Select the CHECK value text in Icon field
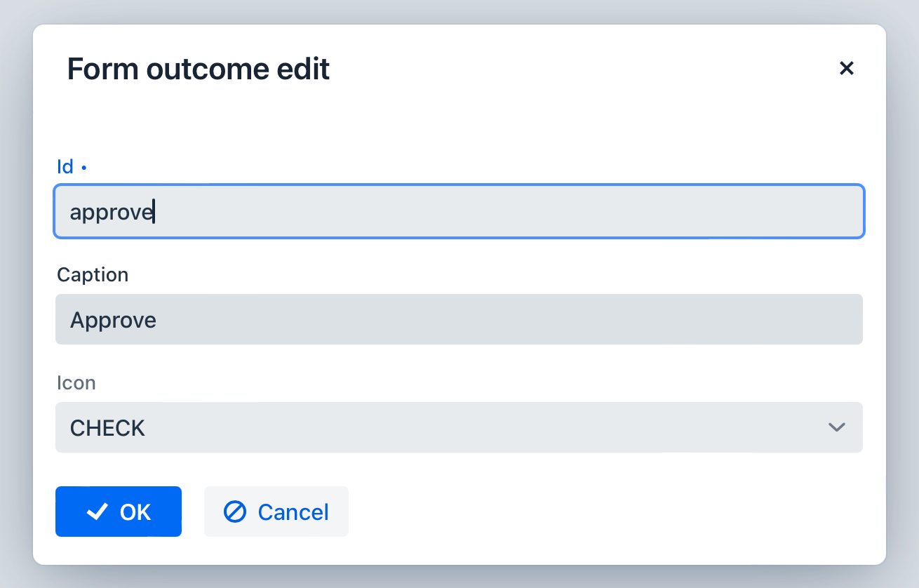 tap(107, 428)
